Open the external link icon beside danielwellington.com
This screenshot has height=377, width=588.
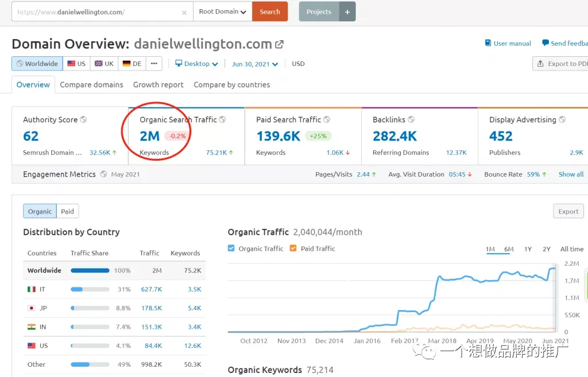pyautogui.click(x=280, y=44)
